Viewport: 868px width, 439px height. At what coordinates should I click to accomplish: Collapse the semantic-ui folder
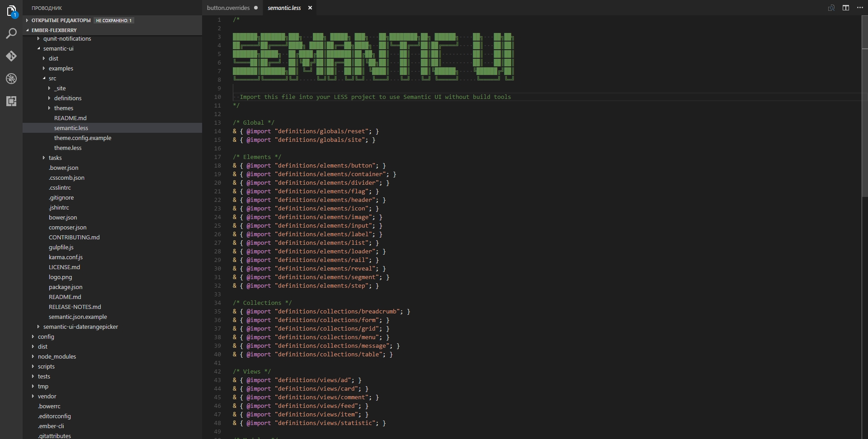coord(58,48)
